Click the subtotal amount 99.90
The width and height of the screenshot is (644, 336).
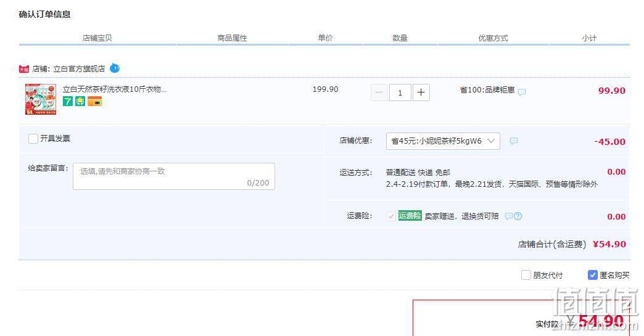(611, 91)
